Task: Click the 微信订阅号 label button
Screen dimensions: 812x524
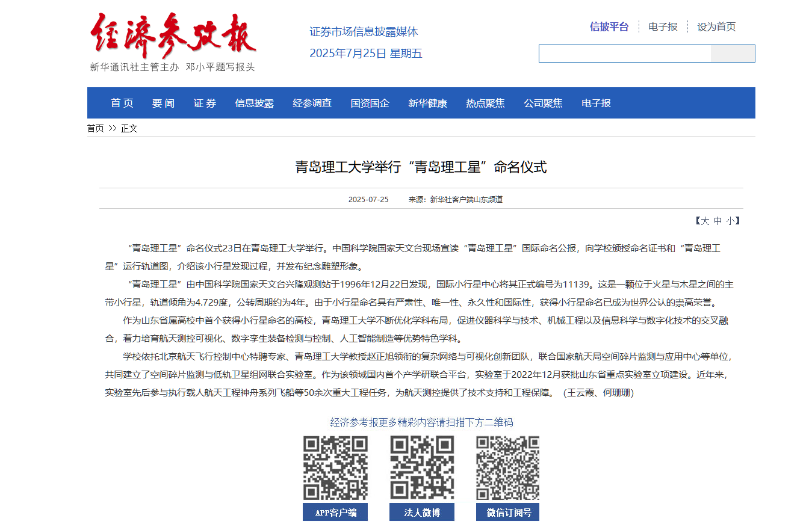Action: pyautogui.click(x=507, y=513)
